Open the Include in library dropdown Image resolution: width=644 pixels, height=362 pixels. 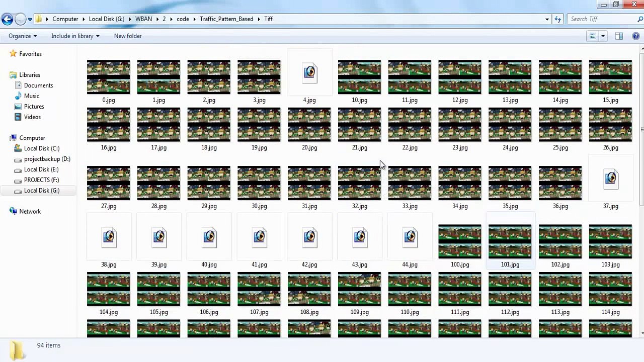tap(75, 36)
